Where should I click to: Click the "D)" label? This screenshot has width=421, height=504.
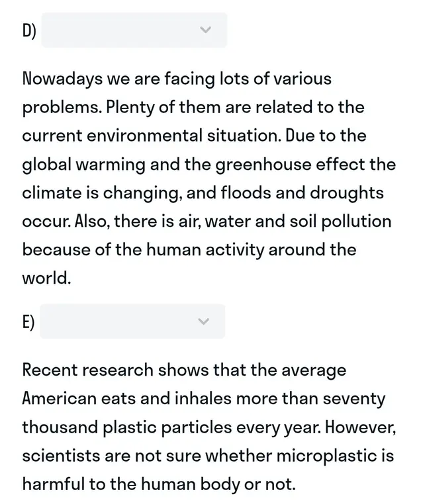click(x=29, y=31)
